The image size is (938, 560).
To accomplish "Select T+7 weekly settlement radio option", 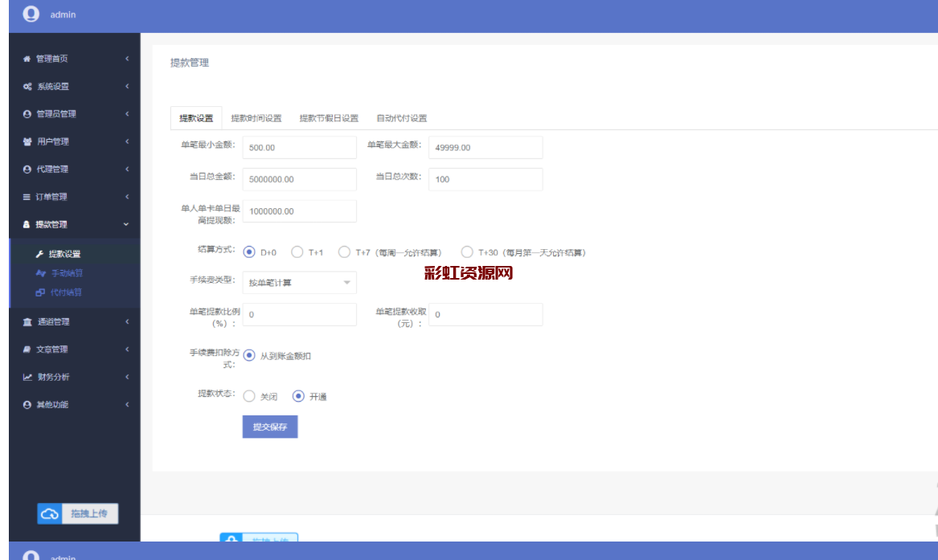I will [x=344, y=252].
